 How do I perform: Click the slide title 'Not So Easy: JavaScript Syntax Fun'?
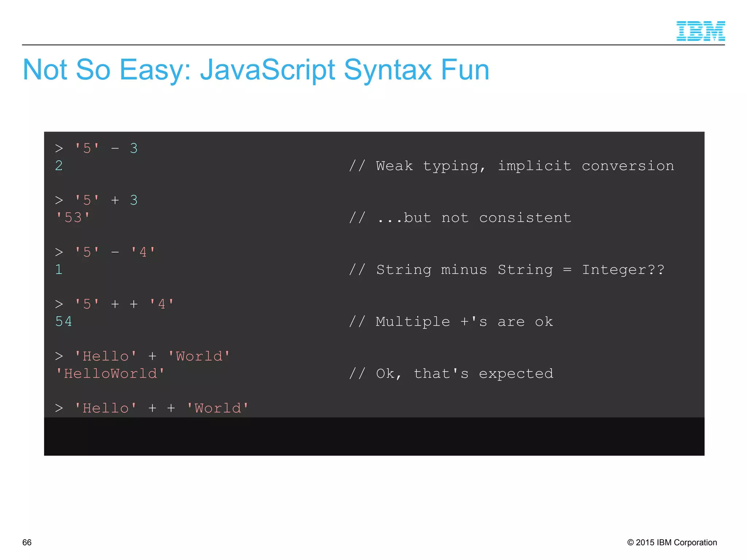pyautogui.click(x=256, y=70)
